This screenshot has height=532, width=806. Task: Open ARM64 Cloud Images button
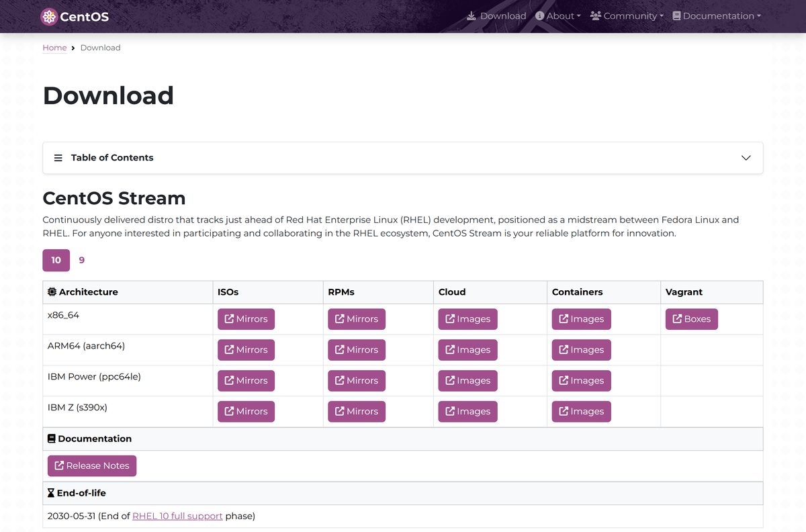click(468, 350)
